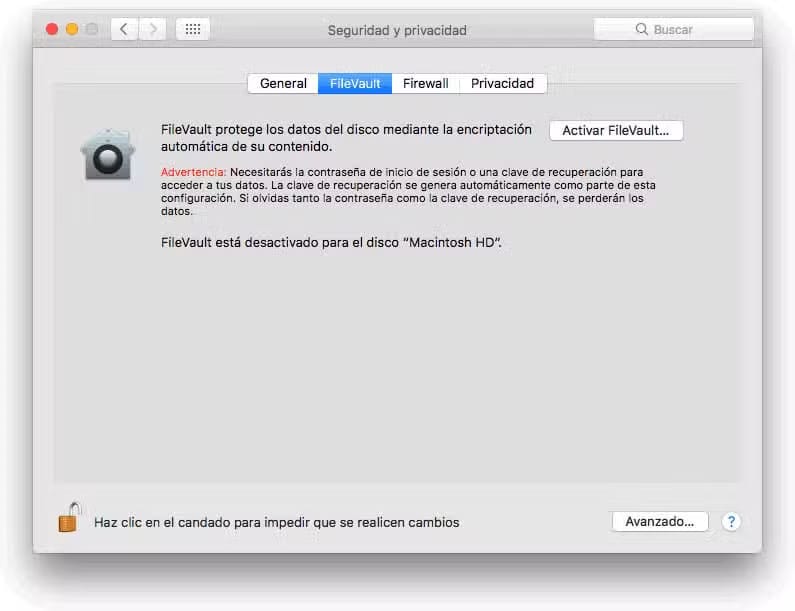The width and height of the screenshot is (795, 611).
Task: Minimize window with yellow button
Action: 72,29
